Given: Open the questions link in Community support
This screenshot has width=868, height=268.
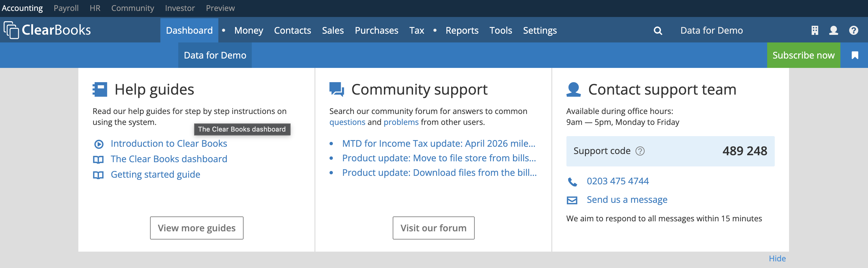Looking at the screenshot, I should 347,122.
